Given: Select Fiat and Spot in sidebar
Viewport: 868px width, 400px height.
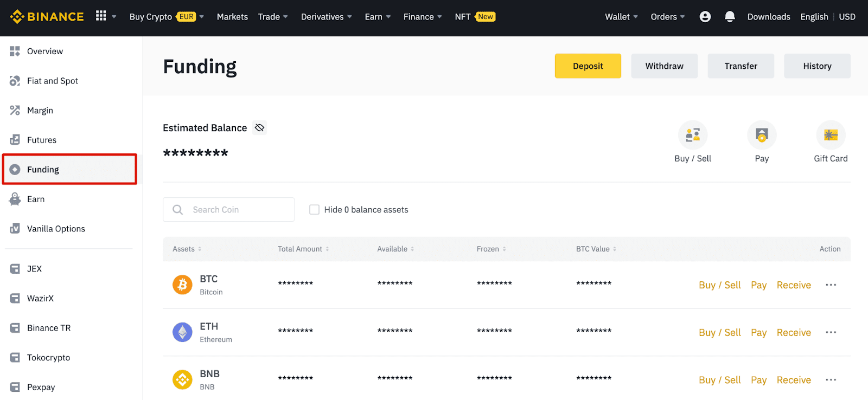Looking at the screenshot, I should (53, 81).
